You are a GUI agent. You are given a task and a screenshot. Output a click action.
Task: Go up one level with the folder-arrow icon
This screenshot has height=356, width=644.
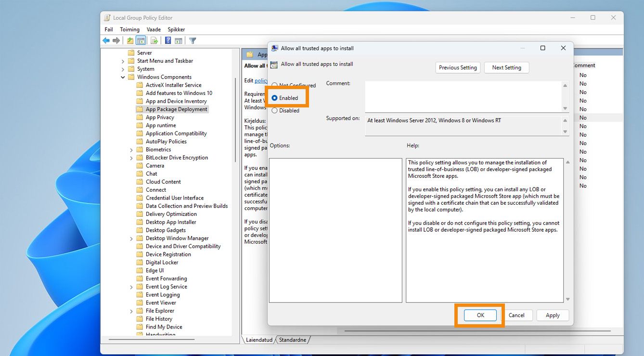130,40
